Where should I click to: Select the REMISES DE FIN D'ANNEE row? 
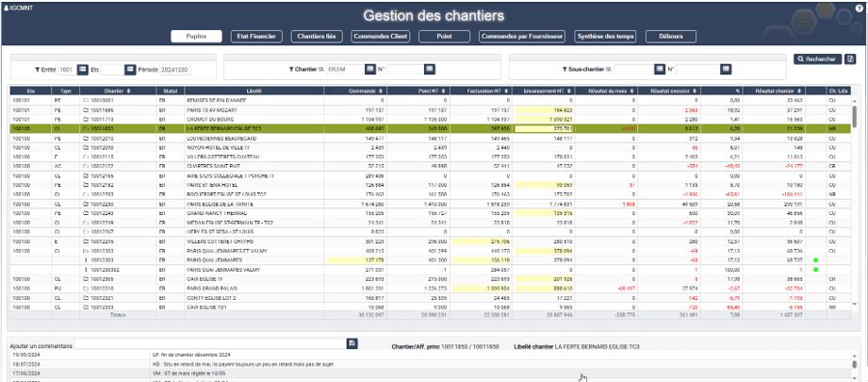[x=430, y=100]
